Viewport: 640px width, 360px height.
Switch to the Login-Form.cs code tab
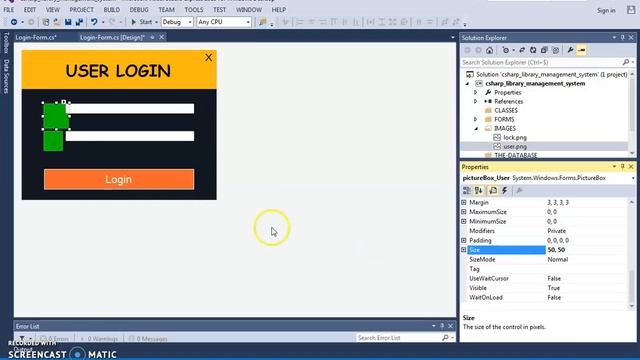36,38
